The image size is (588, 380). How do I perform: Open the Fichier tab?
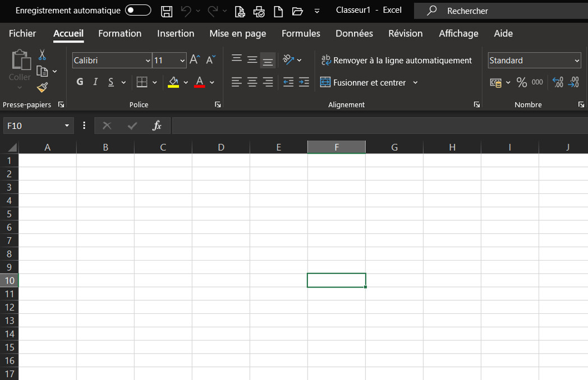22,34
